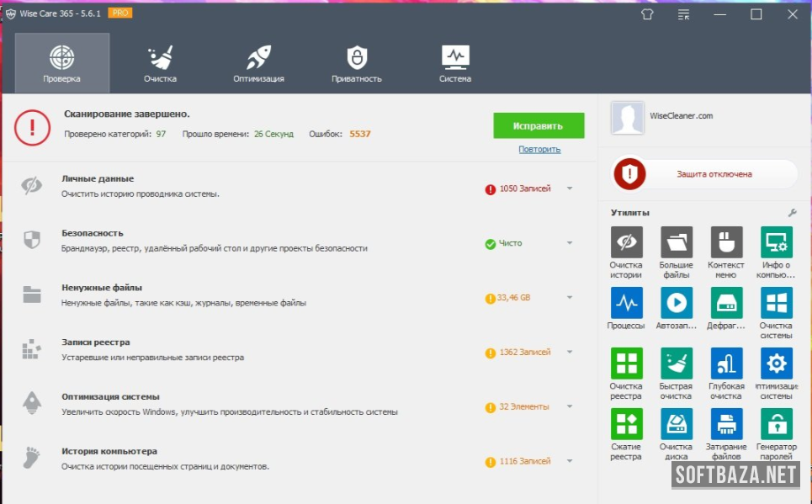Viewport: 812px width, 504px height.
Task: Open the Быстрая очистка utility
Action: click(x=676, y=363)
